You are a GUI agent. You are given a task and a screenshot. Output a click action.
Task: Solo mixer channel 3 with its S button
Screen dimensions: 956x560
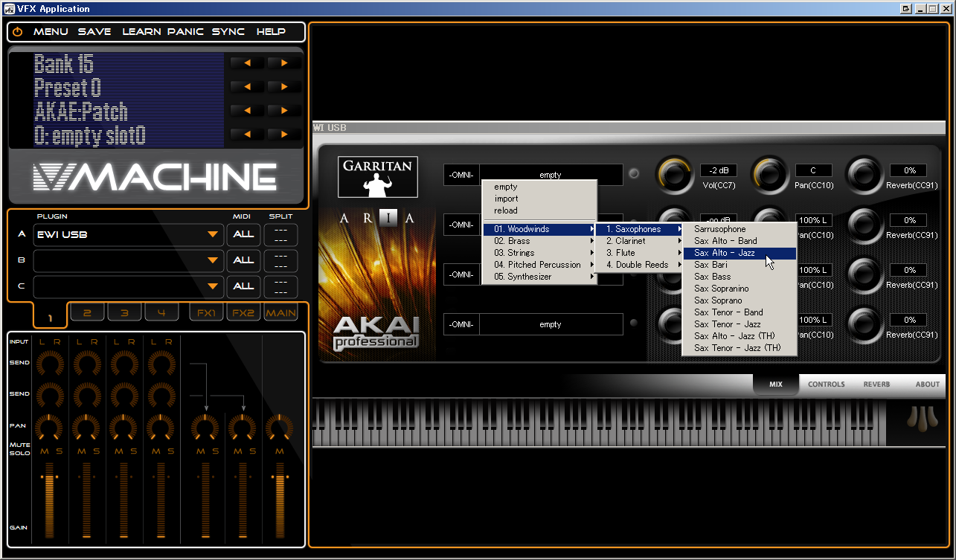(x=132, y=451)
